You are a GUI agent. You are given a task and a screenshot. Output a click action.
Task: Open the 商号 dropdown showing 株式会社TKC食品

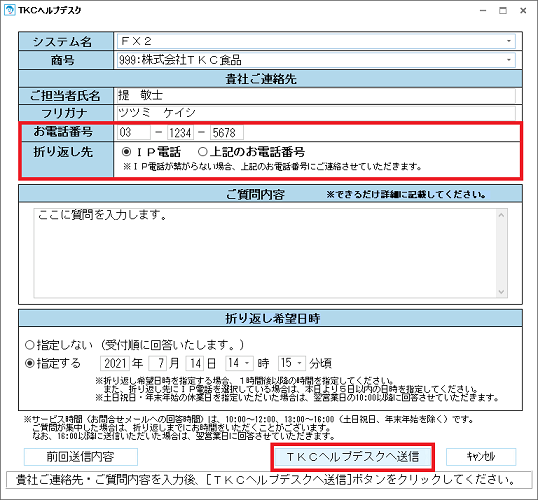point(316,60)
